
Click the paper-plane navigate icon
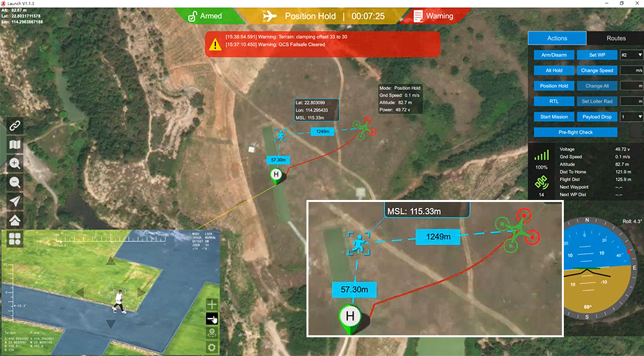pos(16,201)
